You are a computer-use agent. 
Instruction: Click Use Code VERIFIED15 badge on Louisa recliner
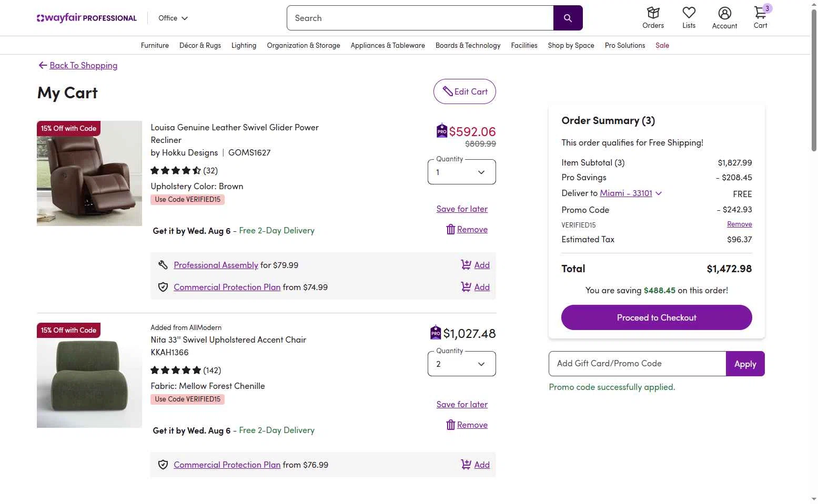pos(188,199)
